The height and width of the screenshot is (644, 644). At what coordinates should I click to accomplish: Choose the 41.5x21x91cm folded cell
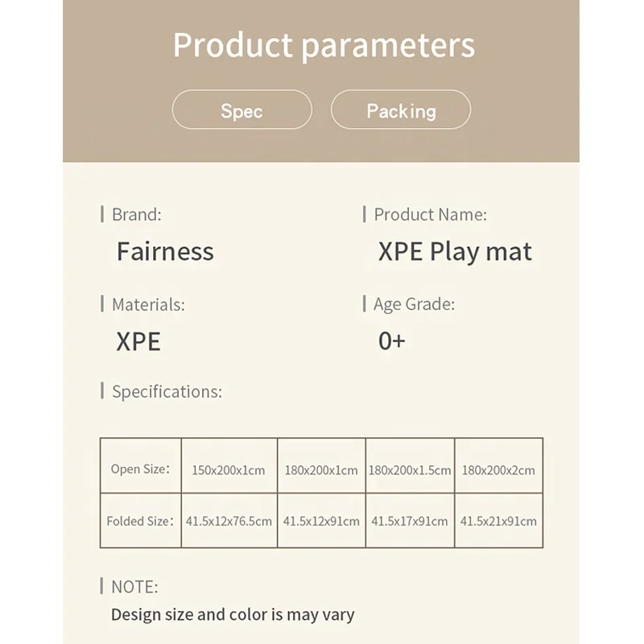click(498, 521)
